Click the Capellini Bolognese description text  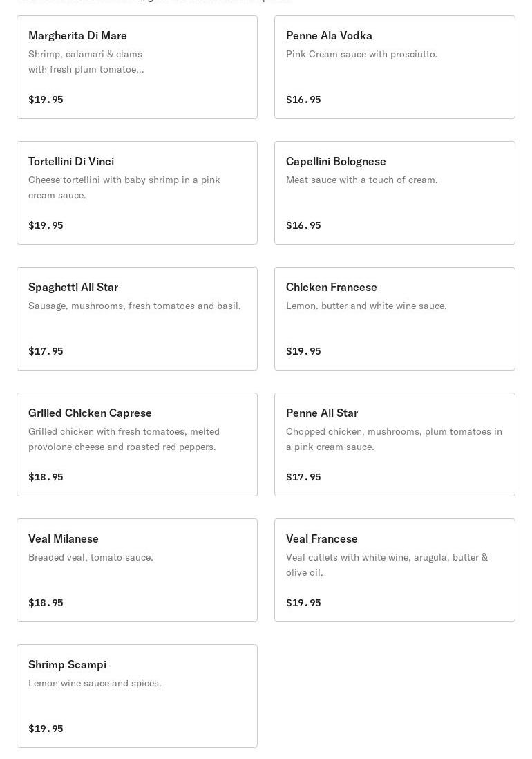point(361,180)
